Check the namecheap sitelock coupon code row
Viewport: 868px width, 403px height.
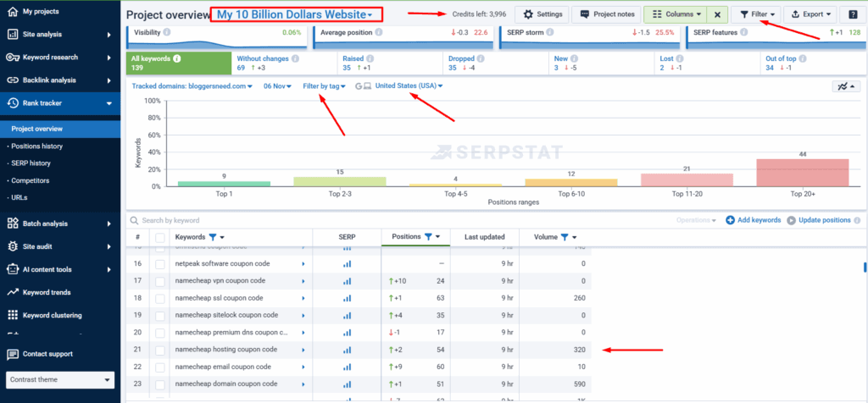pyautogui.click(x=160, y=316)
